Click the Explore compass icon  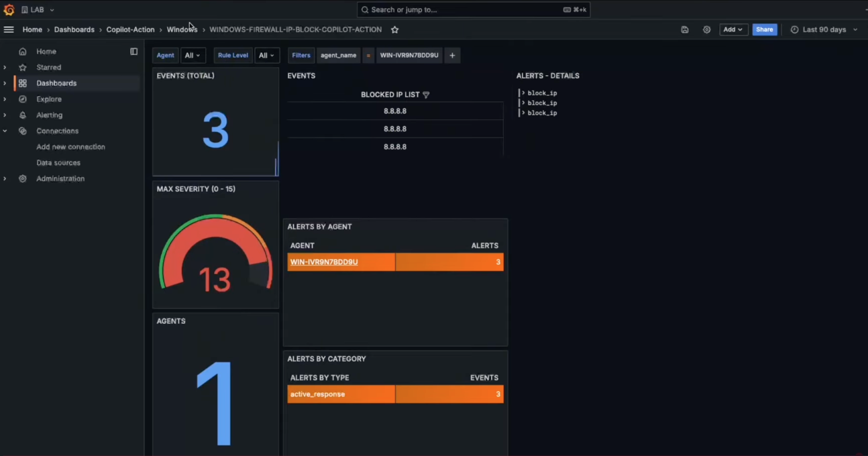click(x=23, y=99)
